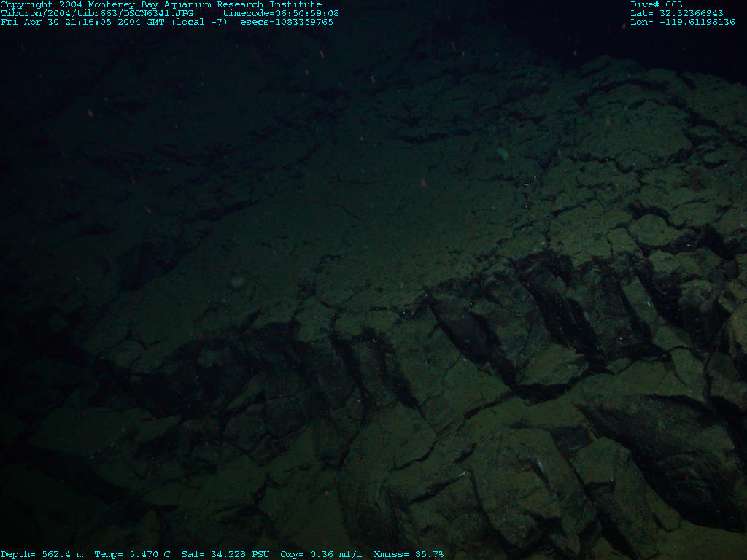
Task: Select the DSCN6341.JPG file path text
Action: coord(97,13)
